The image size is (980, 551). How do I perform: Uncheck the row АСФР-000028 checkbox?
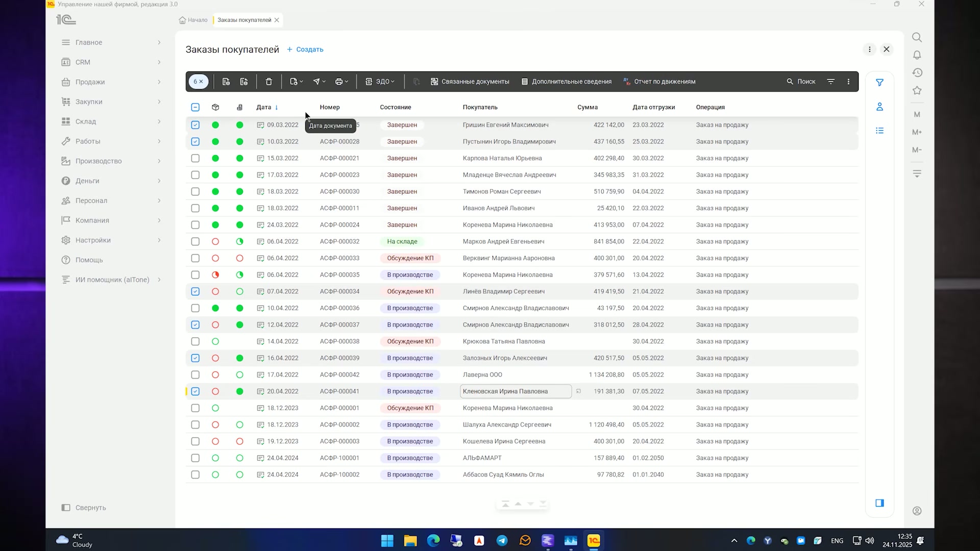(195, 142)
